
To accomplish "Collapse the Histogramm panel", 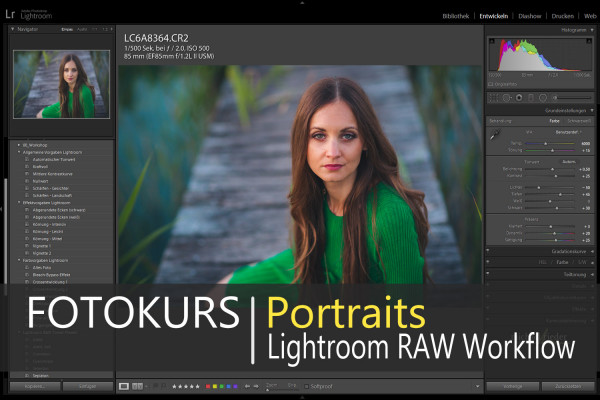I will pos(592,30).
